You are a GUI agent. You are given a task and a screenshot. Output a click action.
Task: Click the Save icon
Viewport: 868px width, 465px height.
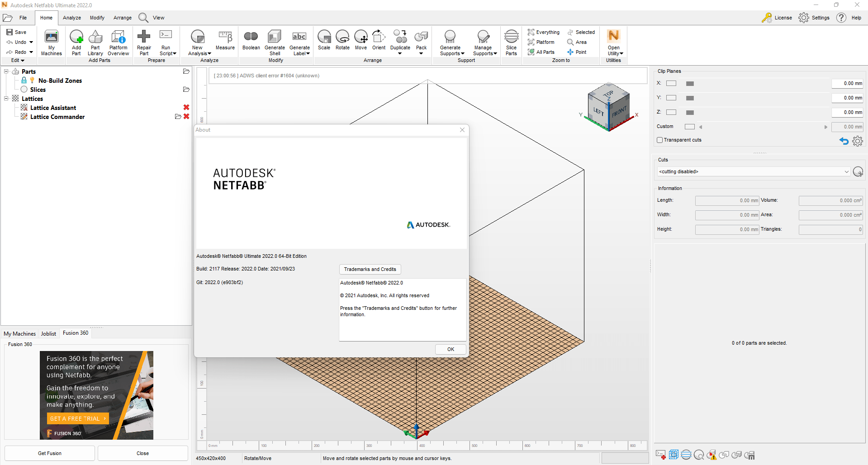pyautogui.click(x=9, y=32)
